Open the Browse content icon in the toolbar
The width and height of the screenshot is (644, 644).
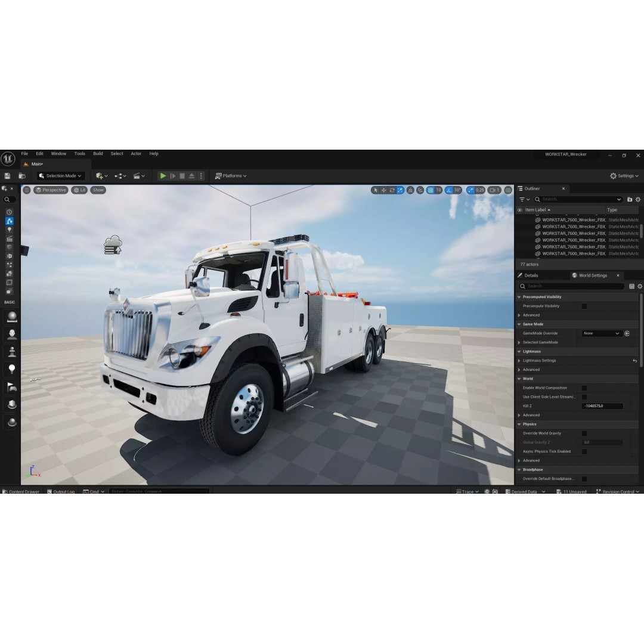coord(22,176)
